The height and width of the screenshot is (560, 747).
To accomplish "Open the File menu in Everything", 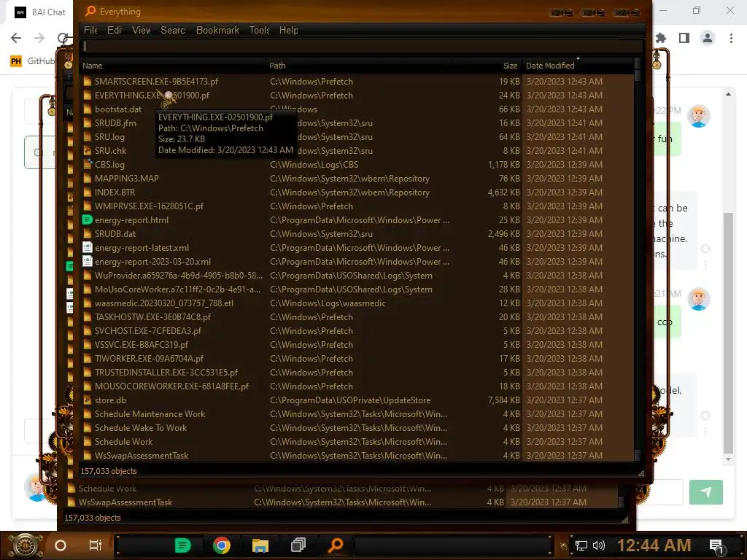I will pyautogui.click(x=90, y=30).
